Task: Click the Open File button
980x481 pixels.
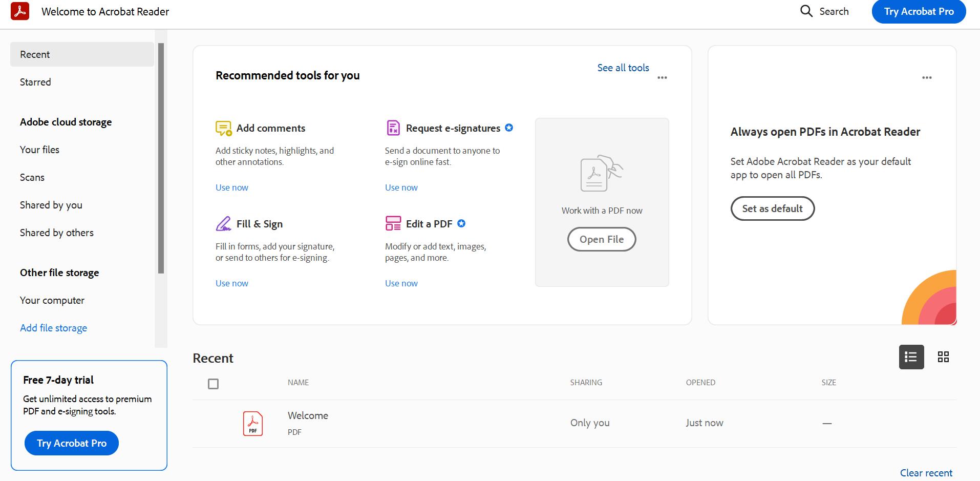Action: 602,239
